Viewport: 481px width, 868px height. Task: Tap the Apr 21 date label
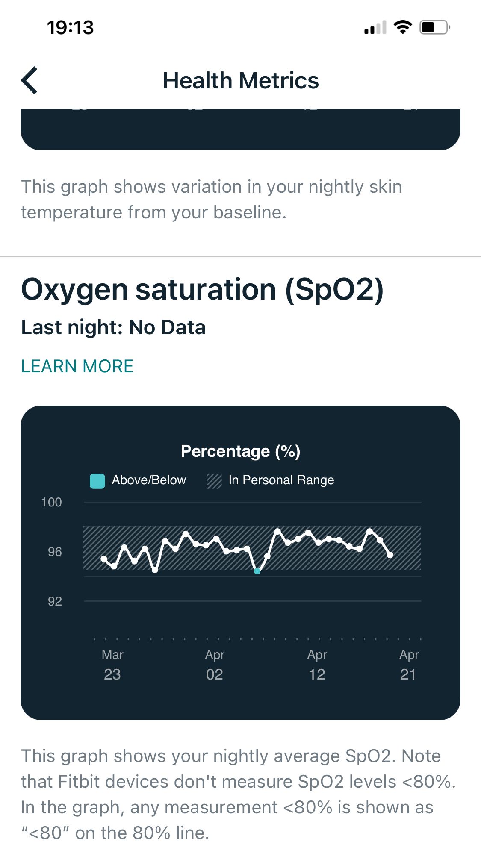[408, 665]
